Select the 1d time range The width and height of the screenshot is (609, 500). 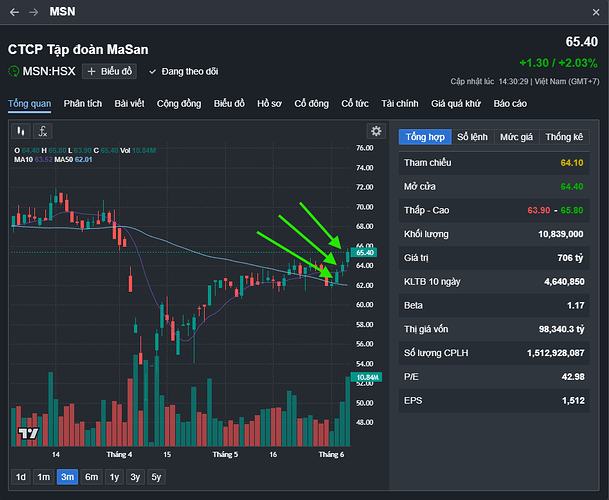[x=20, y=477]
